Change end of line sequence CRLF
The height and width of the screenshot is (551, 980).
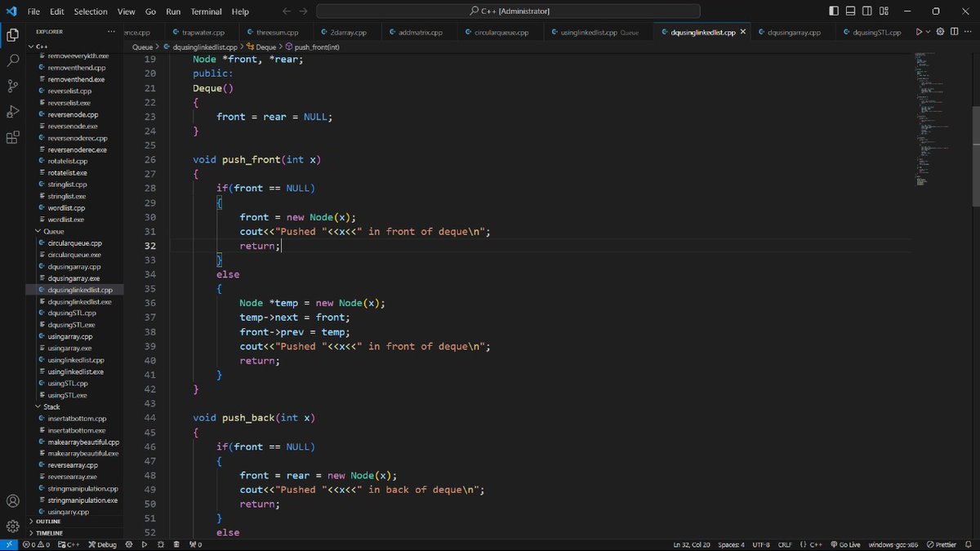[x=785, y=544]
